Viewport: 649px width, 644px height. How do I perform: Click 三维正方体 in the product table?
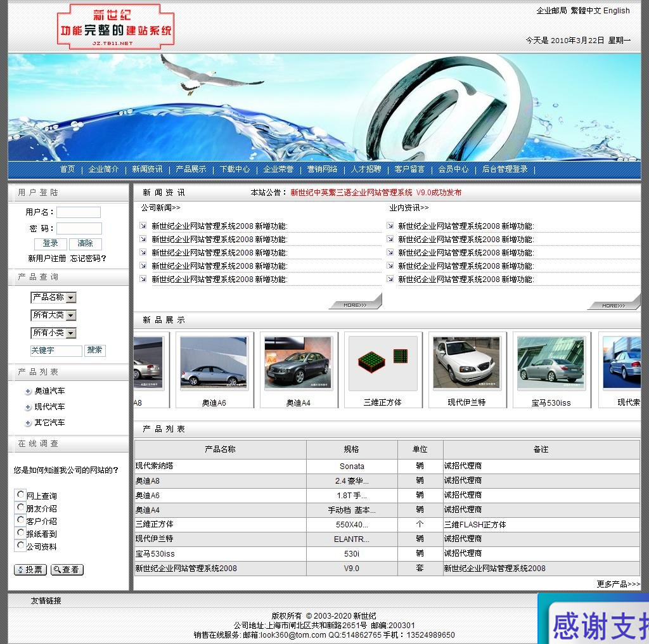pos(155,524)
